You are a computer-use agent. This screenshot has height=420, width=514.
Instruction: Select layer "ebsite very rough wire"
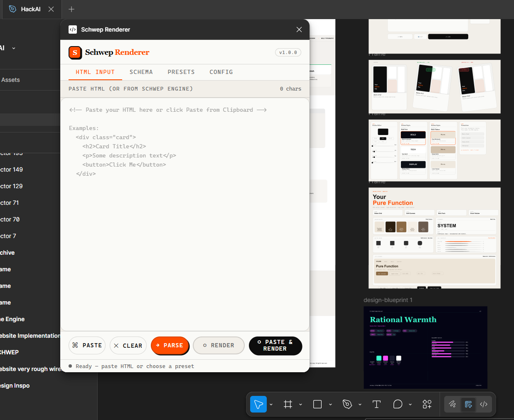[x=30, y=369]
